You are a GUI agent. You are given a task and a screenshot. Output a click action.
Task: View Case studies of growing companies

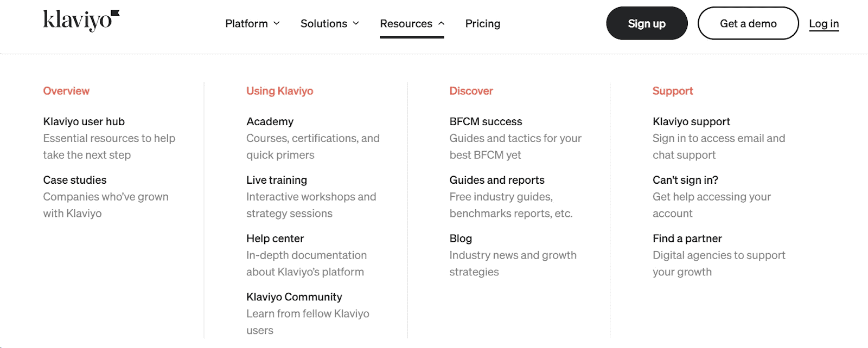74,179
